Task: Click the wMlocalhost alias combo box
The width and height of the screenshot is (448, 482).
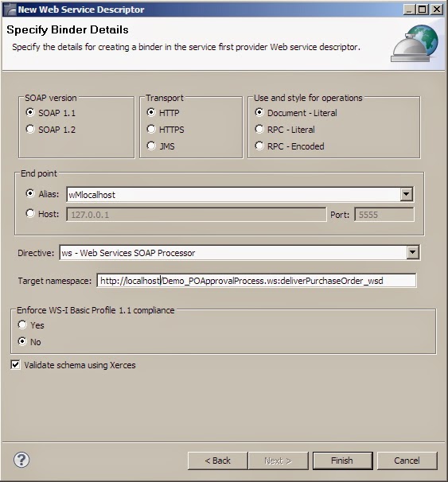Action: tap(240, 194)
